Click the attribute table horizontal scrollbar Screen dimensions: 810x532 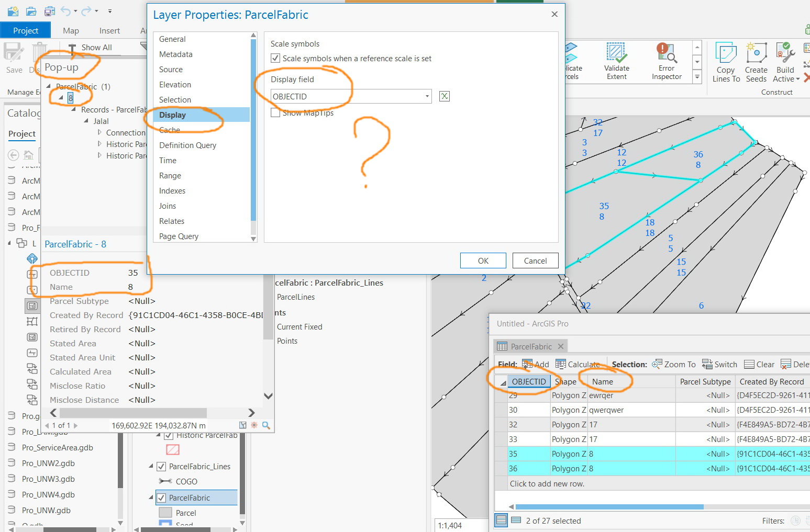tap(609, 506)
